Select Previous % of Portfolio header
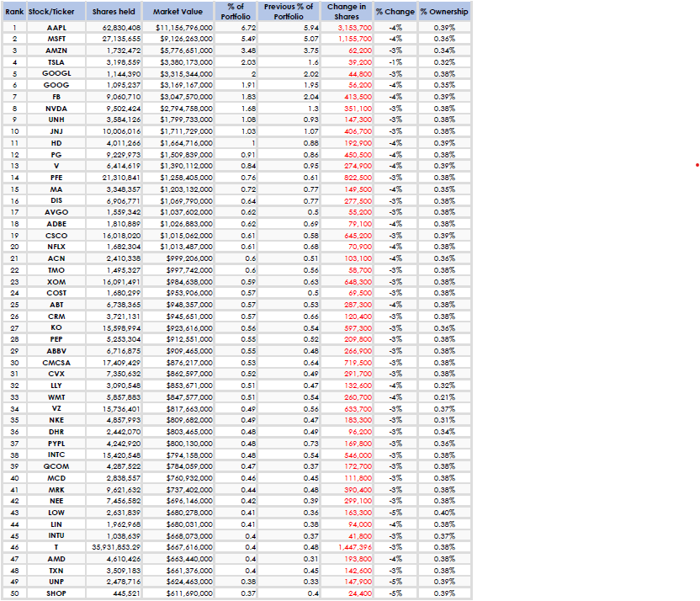This screenshot has height=601, width=700. (289, 12)
